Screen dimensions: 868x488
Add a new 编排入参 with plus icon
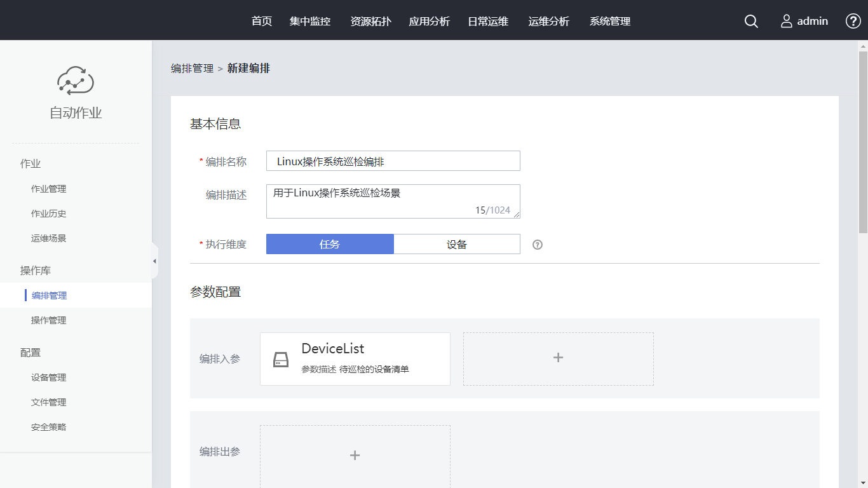(x=558, y=358)
